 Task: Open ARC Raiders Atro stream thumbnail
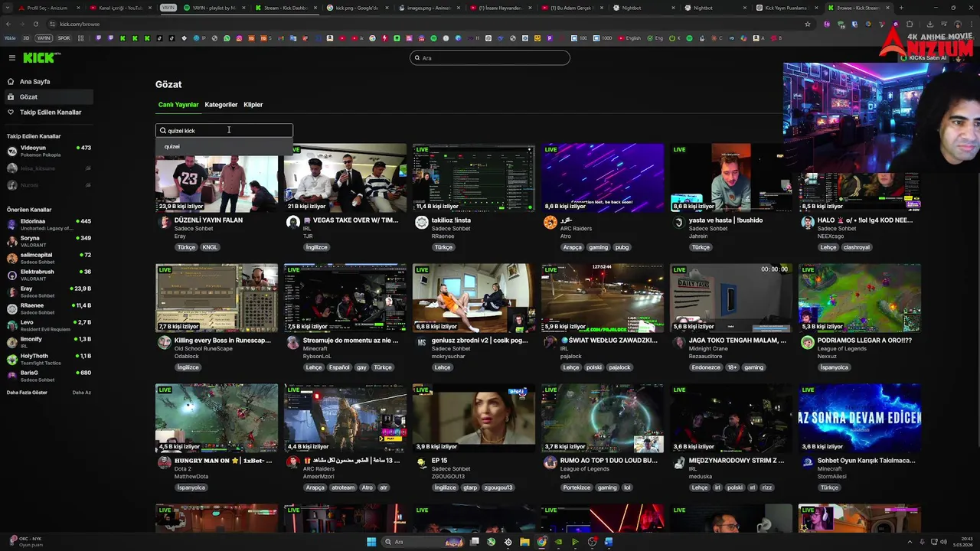pos(603,178)
